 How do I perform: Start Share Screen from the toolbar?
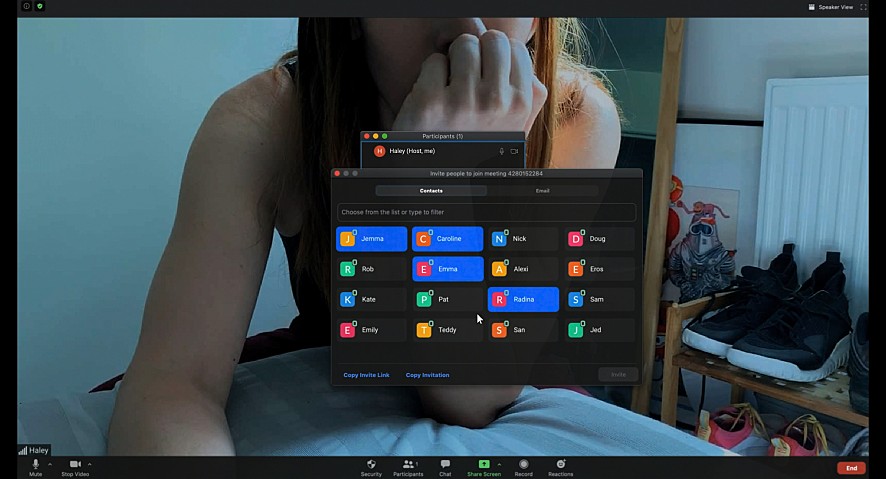[483, 465]
